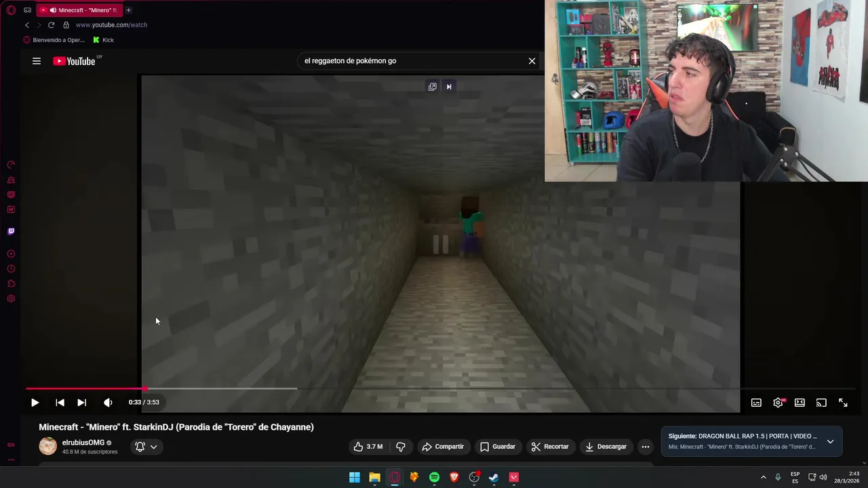Open Brave browser from the taskbar
Image resolution: width=868 pixels, height=488 pixels.
(x=454, y=477)
